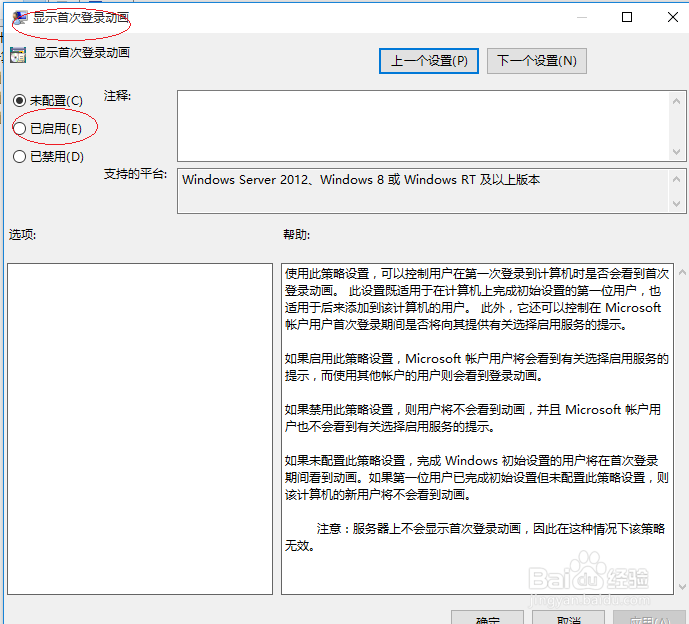Click the 注意：服务器上不会显示 note text

(x=475, y=537)
